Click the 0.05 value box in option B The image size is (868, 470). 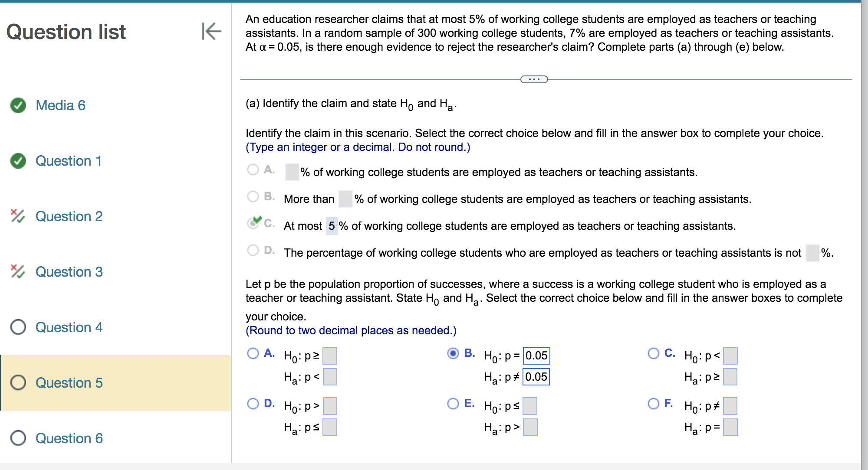(x=536, y=356)
